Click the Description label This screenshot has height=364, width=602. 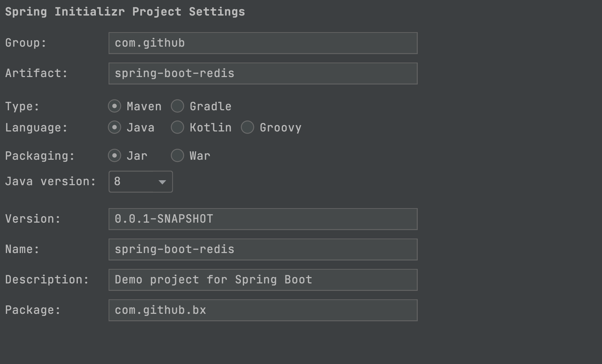pos(47,280)
